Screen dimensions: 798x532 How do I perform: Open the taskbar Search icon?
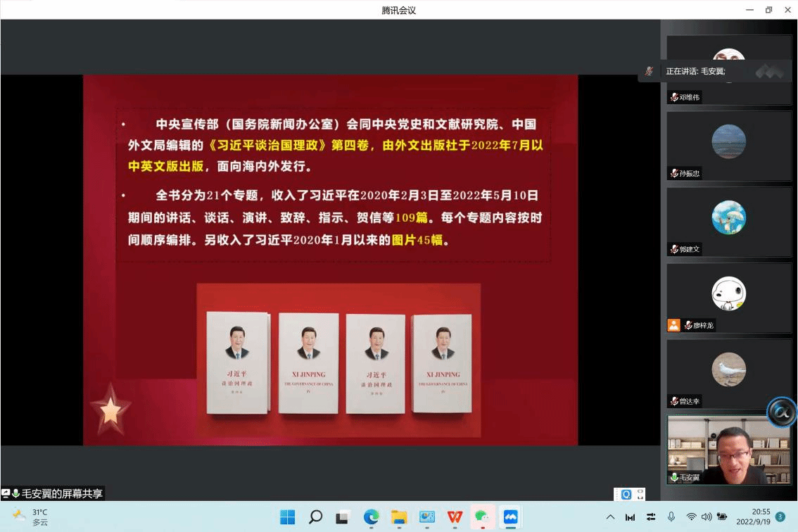point(316,517)
